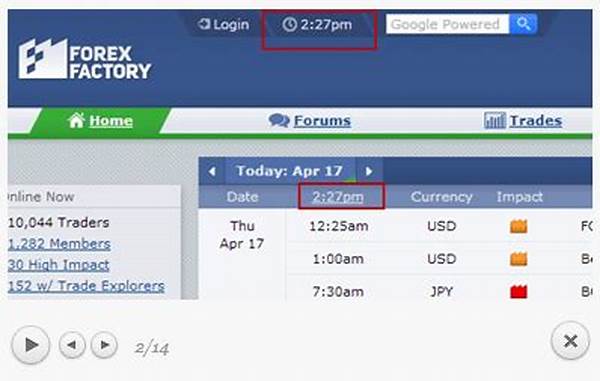Viewport: 600px width, 381px height.
Task: Click the orange impact icon for 12:25am USD
Action: (x=518, y=226)
